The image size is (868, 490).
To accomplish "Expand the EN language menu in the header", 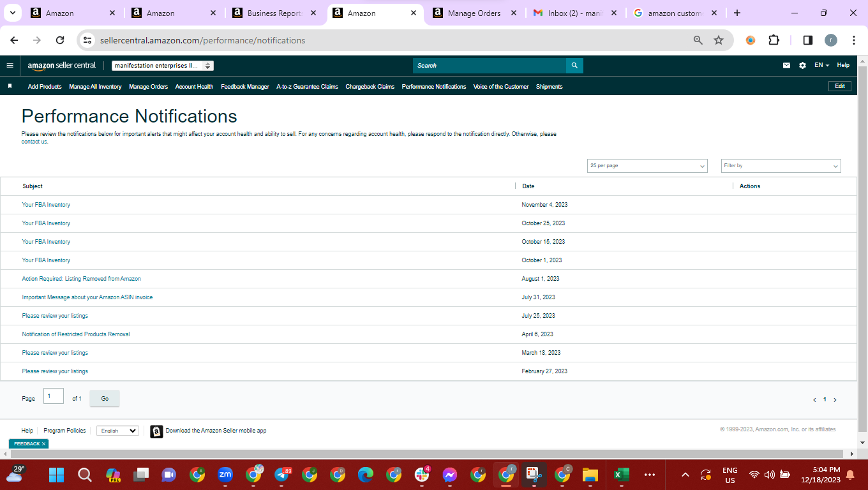I will [821, 65].
